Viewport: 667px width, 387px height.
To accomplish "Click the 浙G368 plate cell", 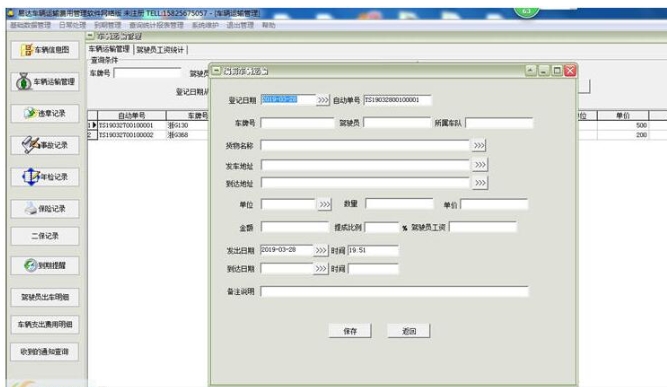I will tap(187, 135).
